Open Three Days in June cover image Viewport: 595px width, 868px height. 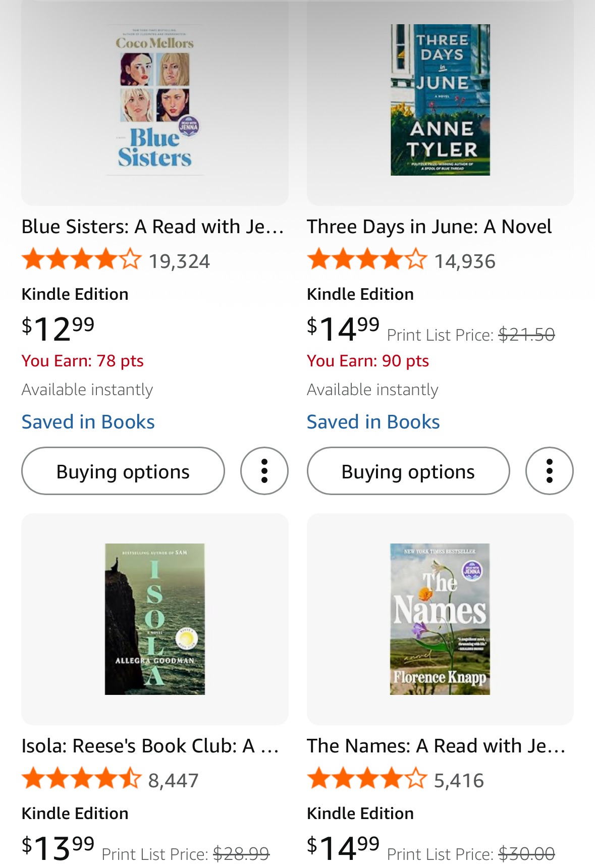(440, 100)
